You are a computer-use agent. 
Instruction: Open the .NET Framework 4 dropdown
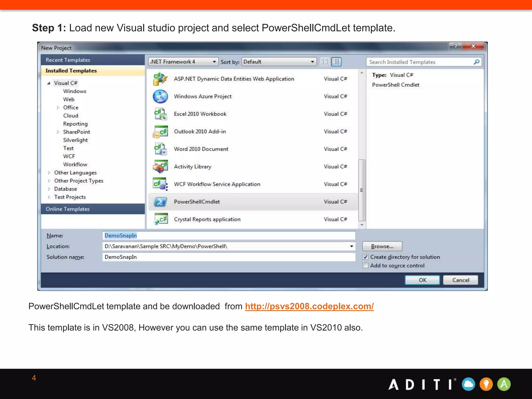point(183,62)
